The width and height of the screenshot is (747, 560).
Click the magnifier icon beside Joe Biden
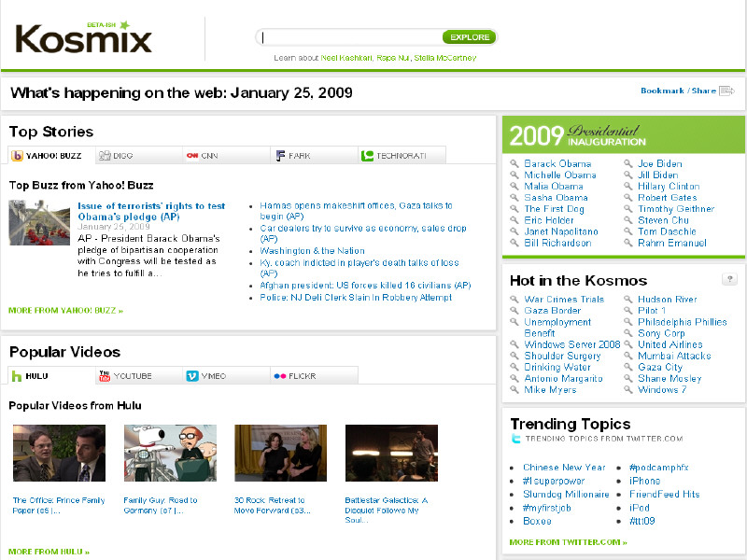point(628,163)
